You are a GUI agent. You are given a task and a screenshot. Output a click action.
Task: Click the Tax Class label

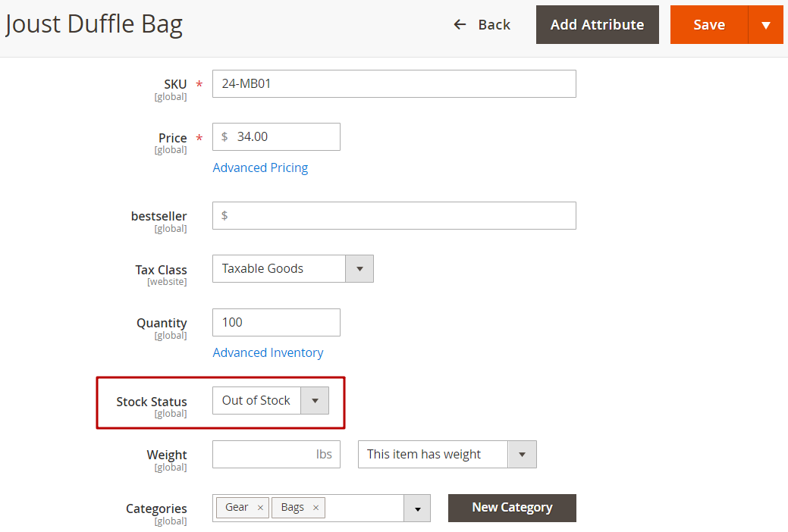coord(161,270)
